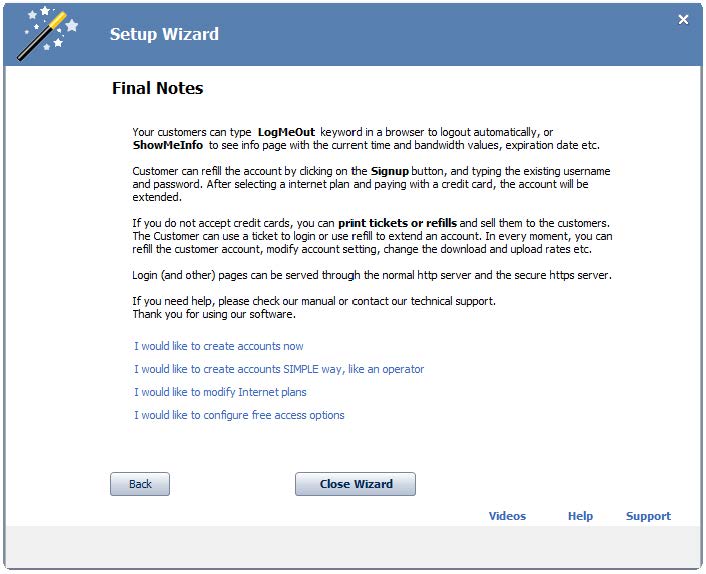Open the Support link
This screenshot has height=574, width=706.
coord(648,516)
